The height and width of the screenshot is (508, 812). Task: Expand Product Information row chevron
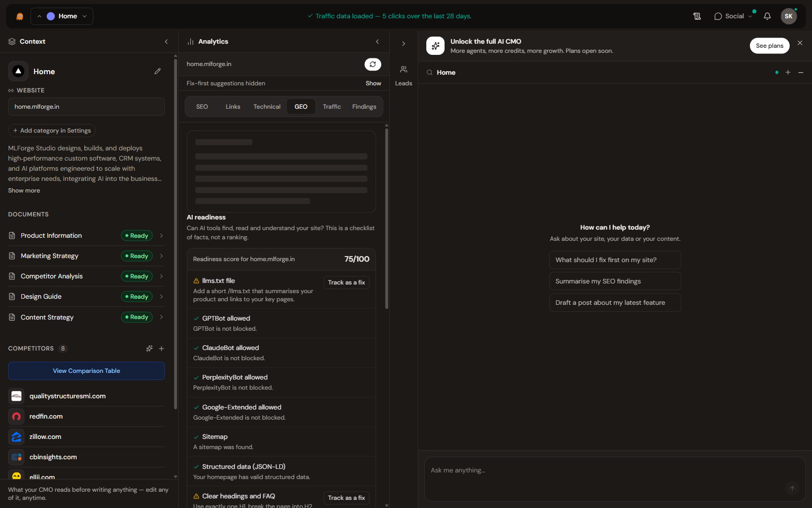(x=161, y=236)
